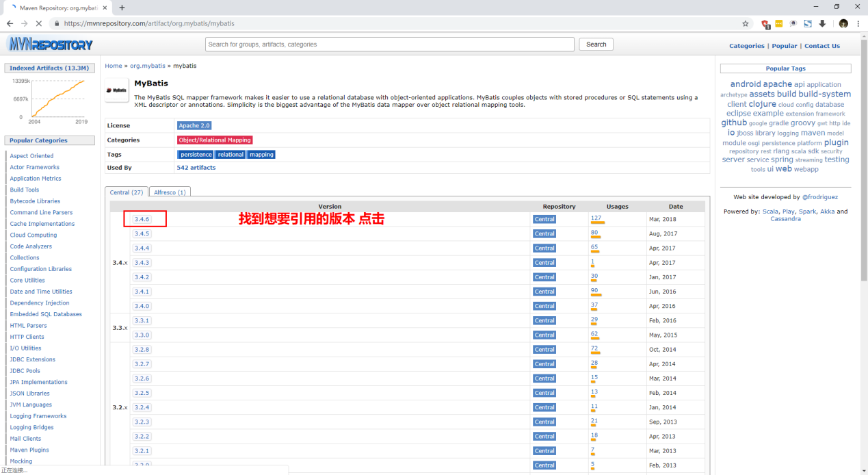Switch to the Central (27) tab
The height and width of the screenshot is (475, 868).
[x=127, y=192]
